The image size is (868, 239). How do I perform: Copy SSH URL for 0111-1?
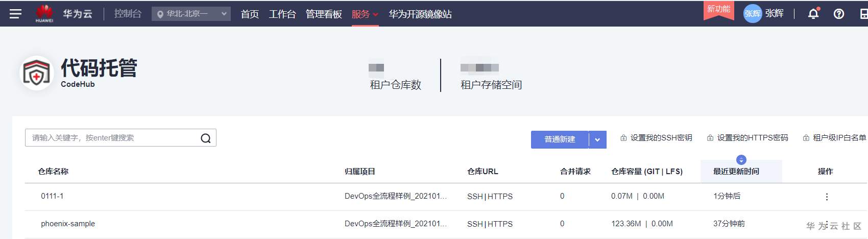click(x=475, y=197)
